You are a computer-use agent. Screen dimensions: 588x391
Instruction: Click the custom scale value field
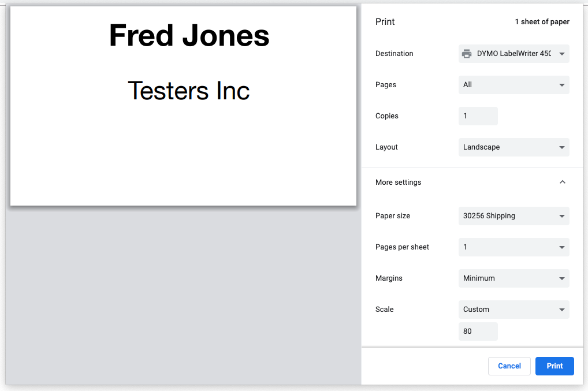478,332
